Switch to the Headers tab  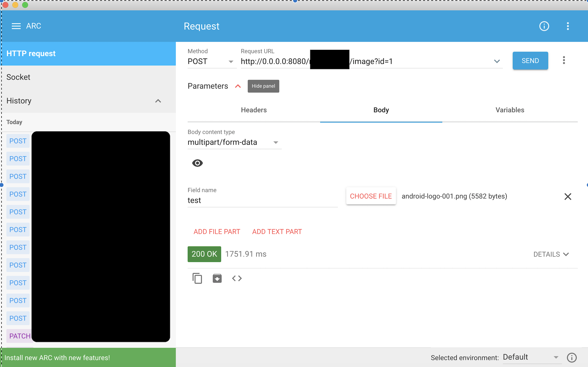click(x=254, y=110)
